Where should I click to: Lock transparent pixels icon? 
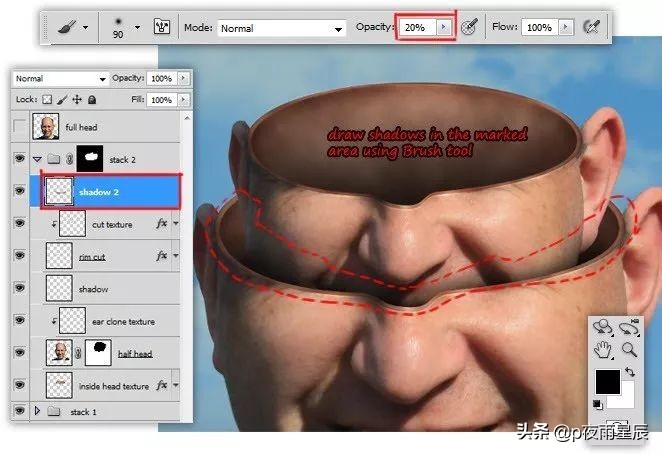[47, 100]
